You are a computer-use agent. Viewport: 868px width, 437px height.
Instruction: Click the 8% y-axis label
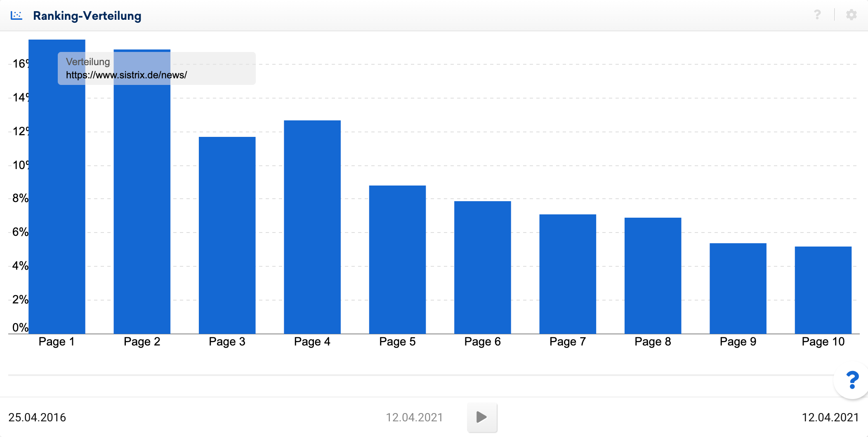20,198
